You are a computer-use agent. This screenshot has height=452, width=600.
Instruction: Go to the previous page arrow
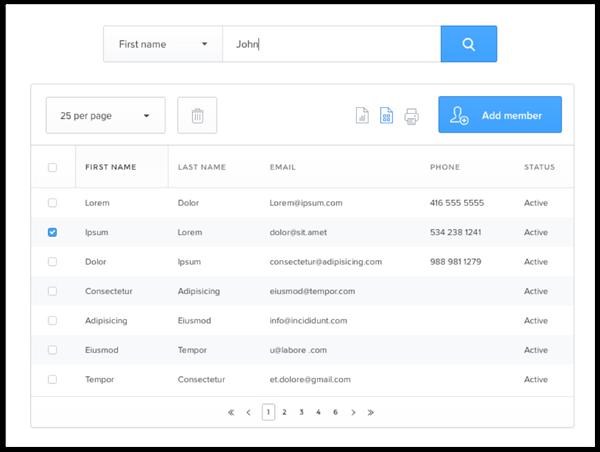pyautogui.click(x=248, y=412)
